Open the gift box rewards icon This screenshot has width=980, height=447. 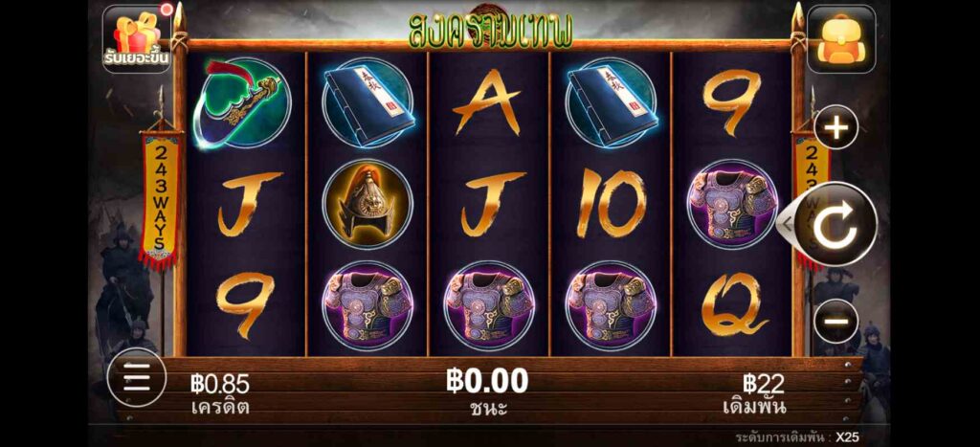pos(137,38)
